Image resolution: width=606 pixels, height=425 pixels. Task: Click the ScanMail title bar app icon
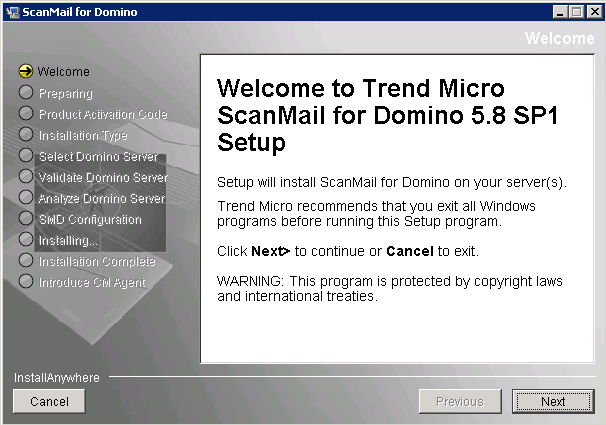point(12,12)
